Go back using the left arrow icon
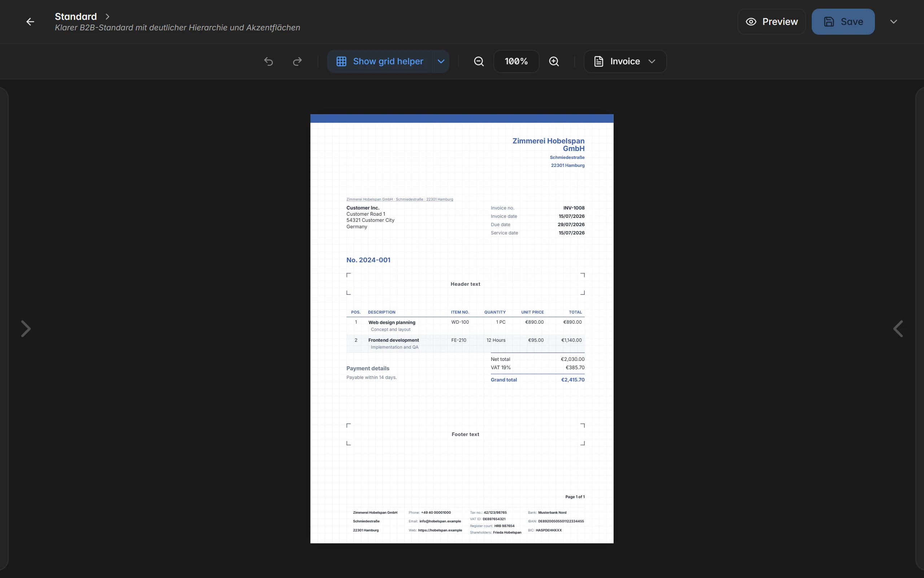 (x=30, y=22)
